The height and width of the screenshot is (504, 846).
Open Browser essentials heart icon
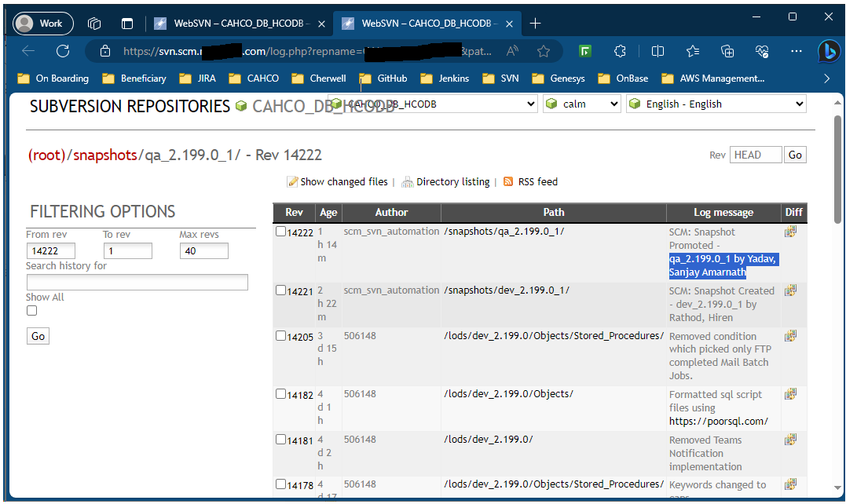click(762, 51)
